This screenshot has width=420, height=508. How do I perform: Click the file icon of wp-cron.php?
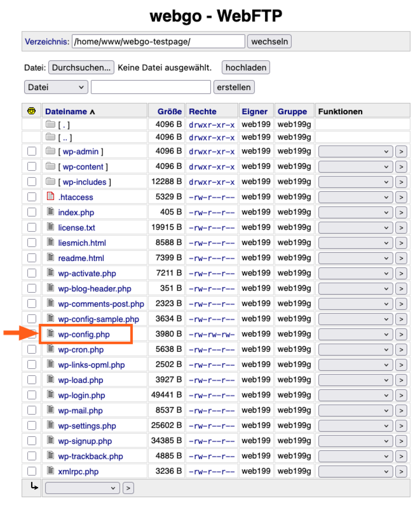[50, 349]
